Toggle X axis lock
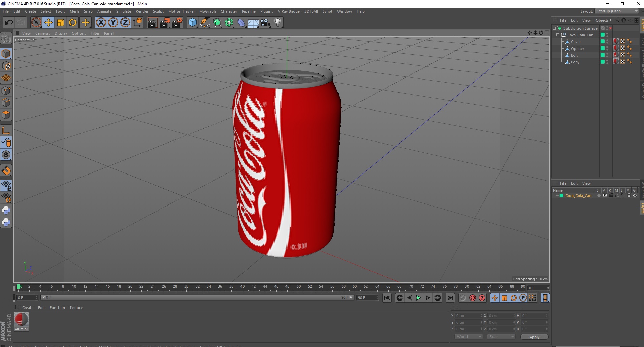This screenshot has width=644, height=347. click(x=101, y=23)
